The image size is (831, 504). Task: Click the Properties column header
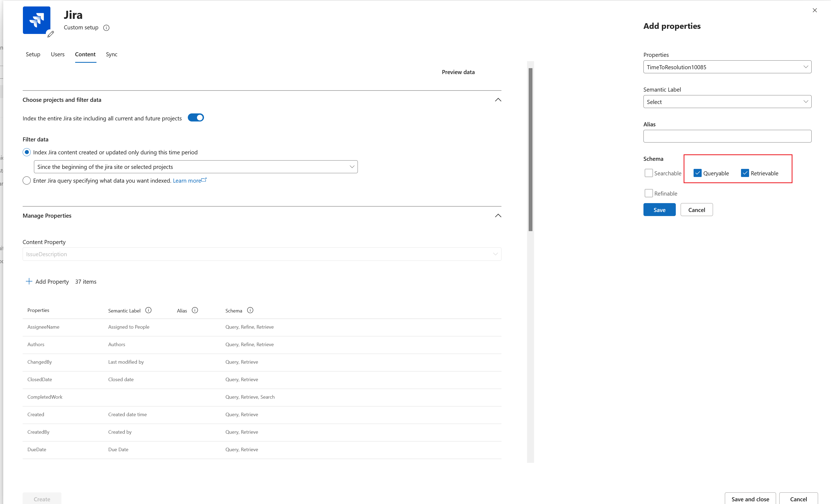coord(38,310)
